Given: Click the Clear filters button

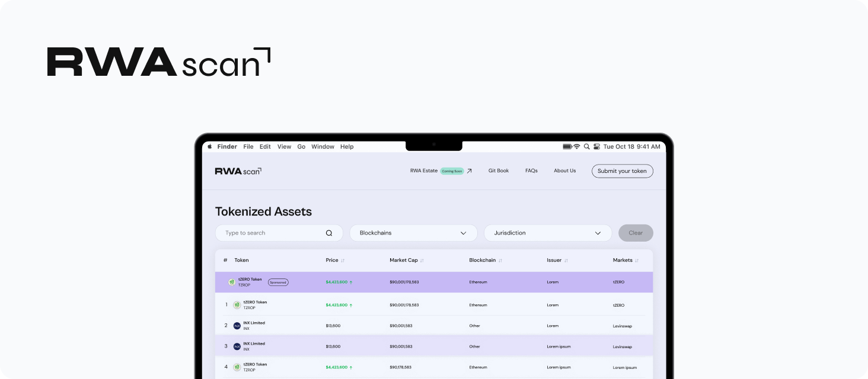Looking at the screenshot, I should pyautogui.click(x=636, y=233).
